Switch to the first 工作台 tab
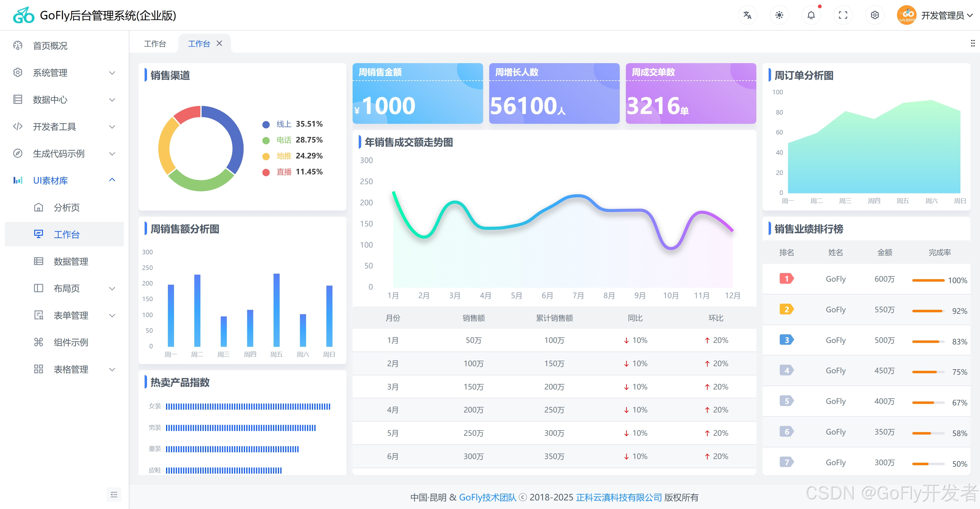 point(155,44)
